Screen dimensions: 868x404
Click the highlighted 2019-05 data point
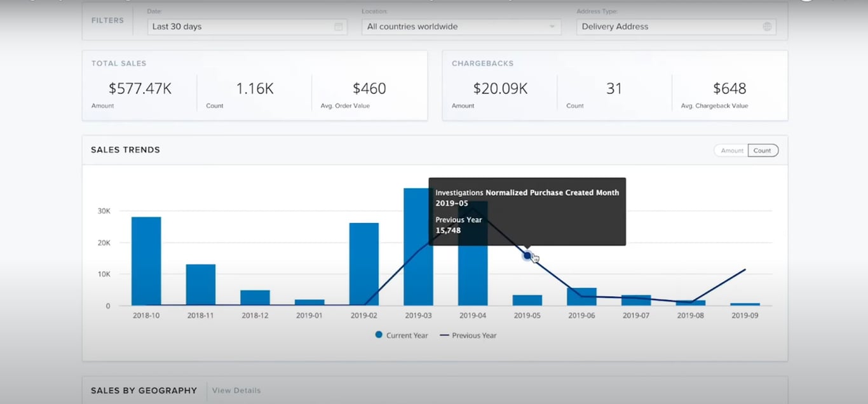tap(527, 255)
